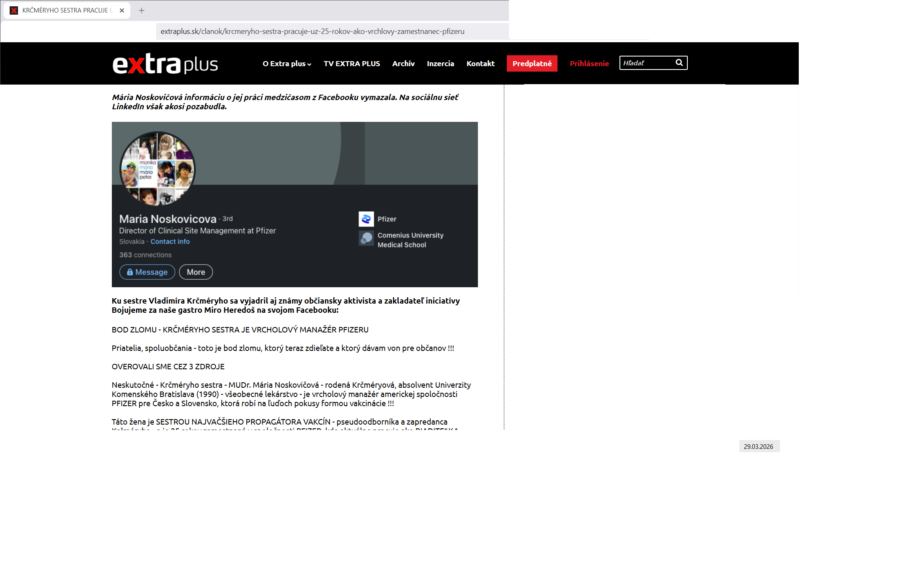The height and width of the screenshot is (582, 924).
Task: Open a new browser tab
Action: point(142,10)
